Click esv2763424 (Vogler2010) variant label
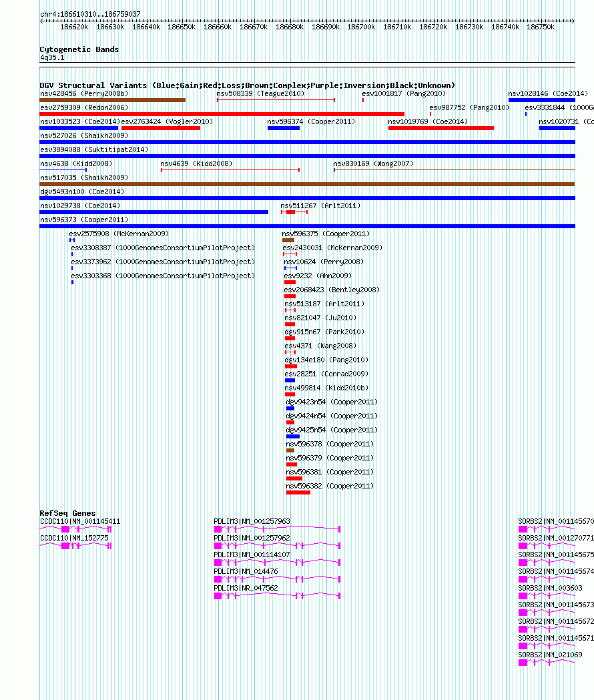This screenshot has width=594, height=700. (x=167, y=121)
